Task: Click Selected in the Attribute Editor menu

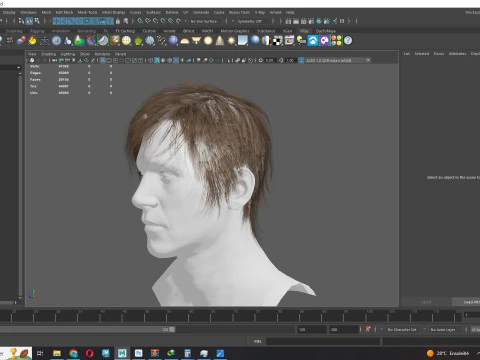Action: click(422, 53)
